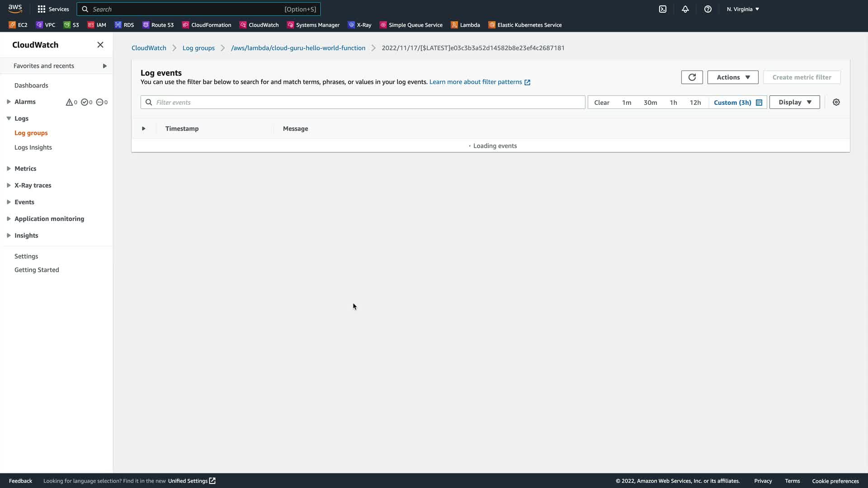
Task: Expand all log event rows arrow
Action: (x=143, y=129)
